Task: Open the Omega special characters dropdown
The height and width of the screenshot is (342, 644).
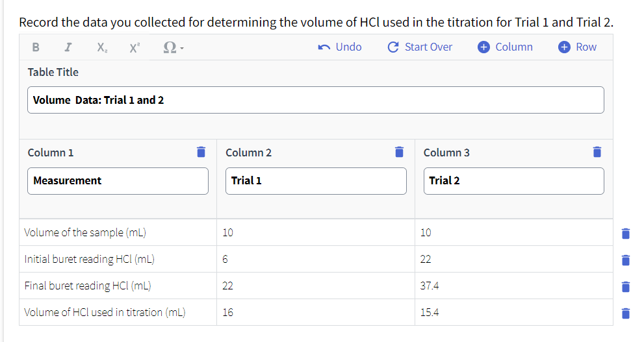Action: coord(173,47)
